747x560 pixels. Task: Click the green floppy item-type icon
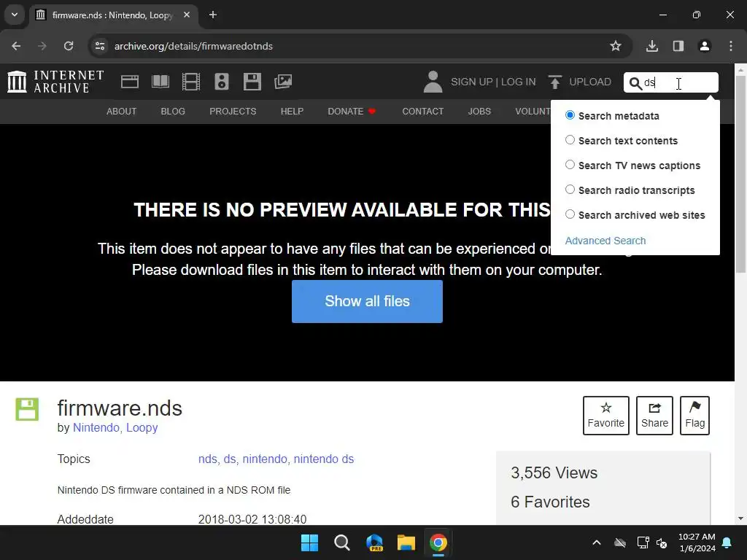click(x=27, y=409)
